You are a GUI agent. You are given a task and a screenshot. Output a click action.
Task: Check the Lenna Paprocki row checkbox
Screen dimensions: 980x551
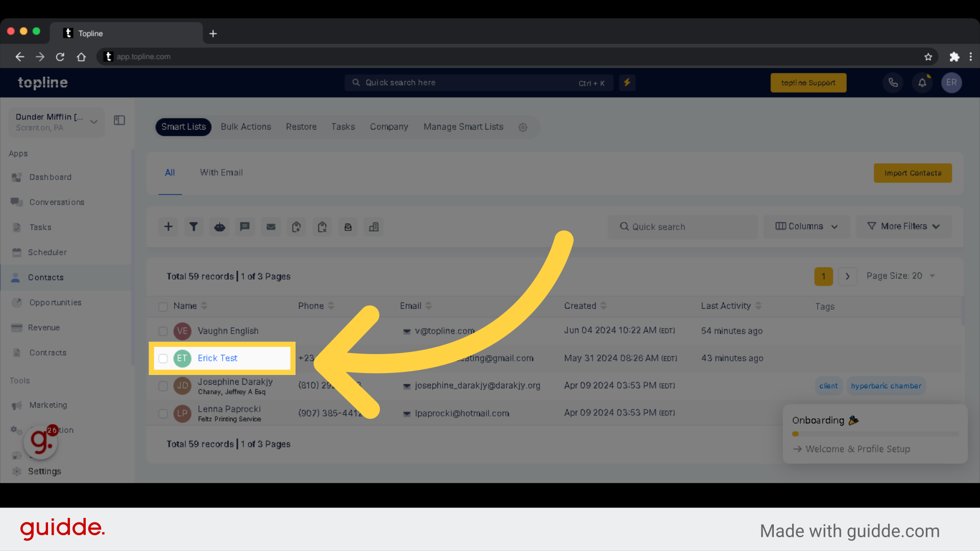(163, 414)
